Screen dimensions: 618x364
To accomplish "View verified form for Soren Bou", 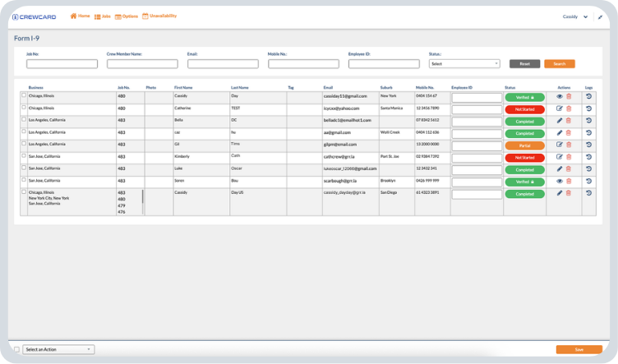I will pos(560,182).
